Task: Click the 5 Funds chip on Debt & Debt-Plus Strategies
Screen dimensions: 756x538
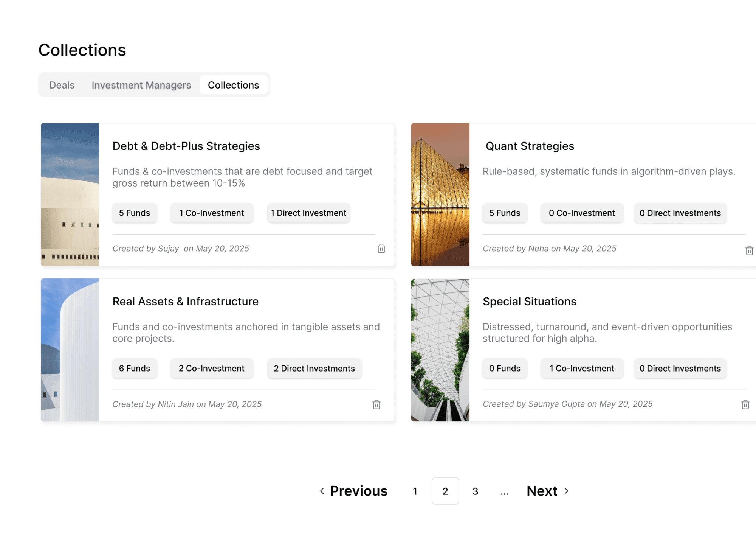Action: coord(134,213)
